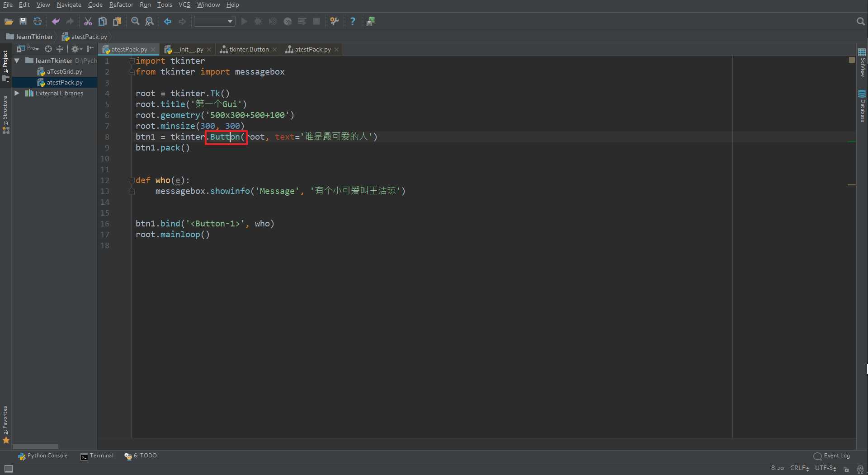The image size is (868, 475).
Task: Expand the External Libraries tree node
Action: 17,93
